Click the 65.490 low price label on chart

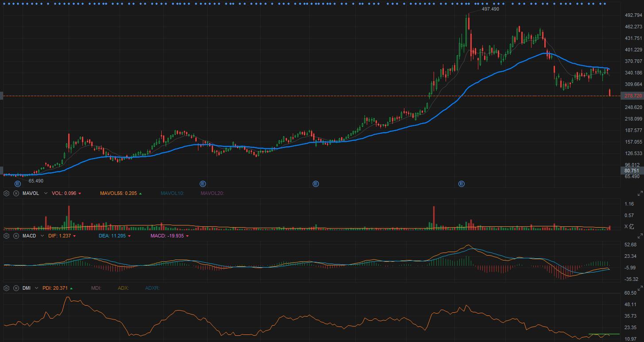[36, 181]
